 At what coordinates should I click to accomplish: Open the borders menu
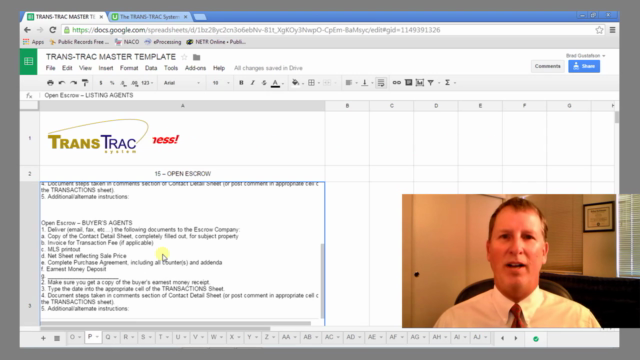[311, 83]
